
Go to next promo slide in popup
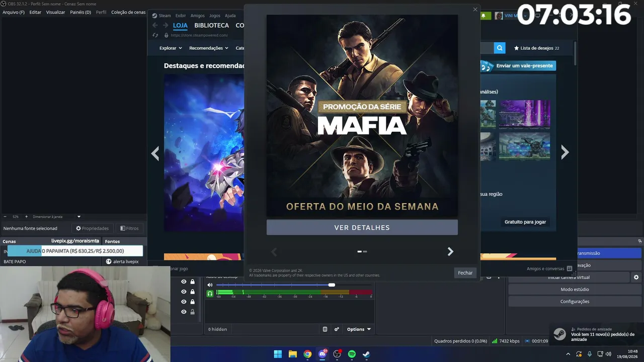click(x=450, y=251)
